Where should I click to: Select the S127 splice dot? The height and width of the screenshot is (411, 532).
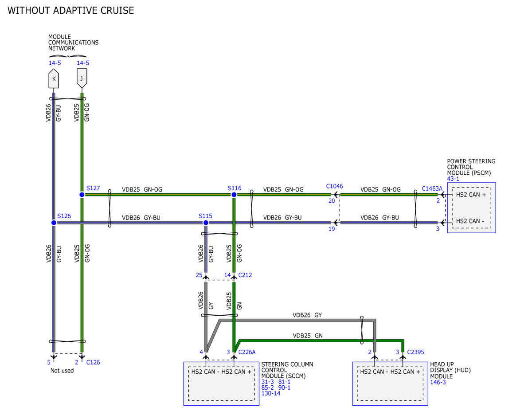pos(82,195)
